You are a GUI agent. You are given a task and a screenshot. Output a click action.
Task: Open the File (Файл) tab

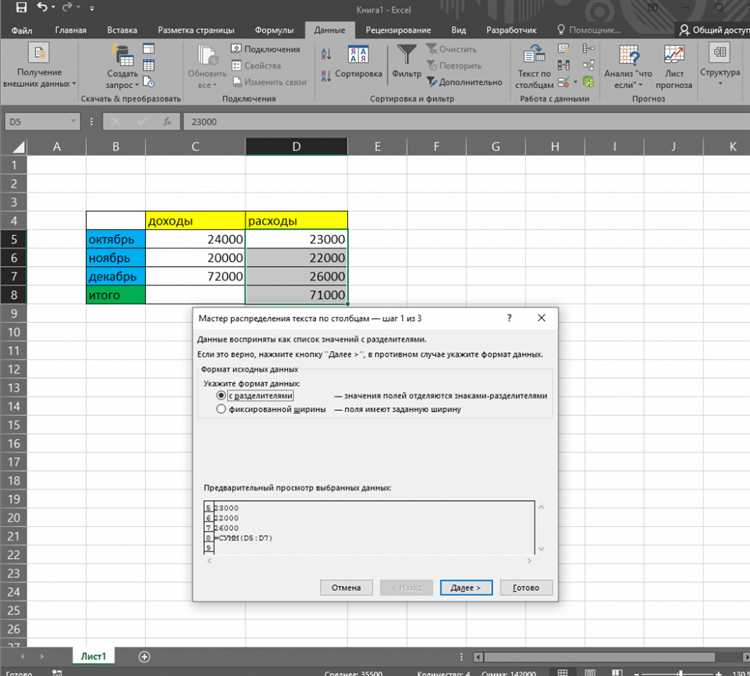[22, 30]
